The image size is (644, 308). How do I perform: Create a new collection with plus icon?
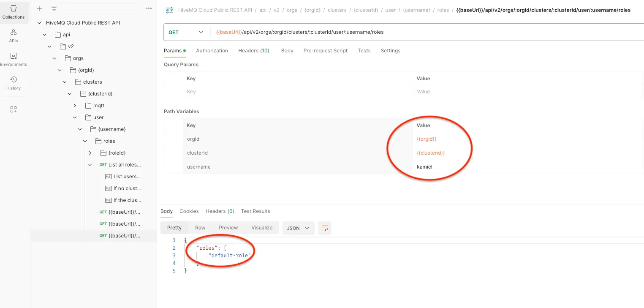point(39,8)
